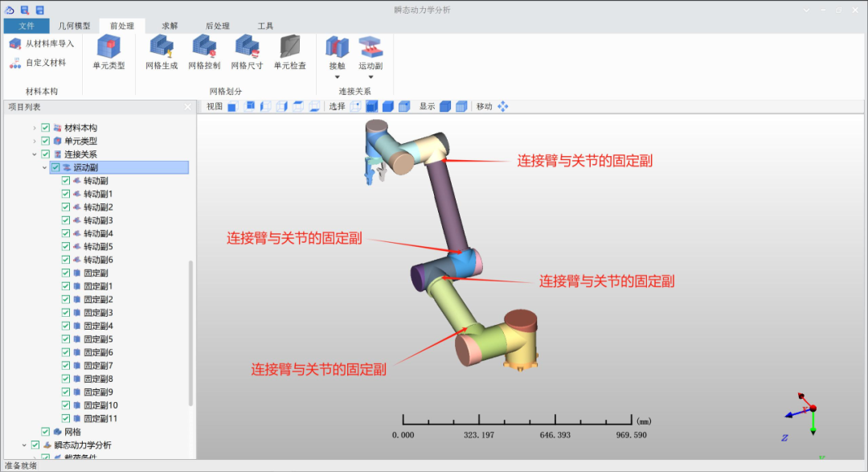Click the 网格尺寸 mesh size icon
The height and width of the screenshot is (472, 868).
247,47
